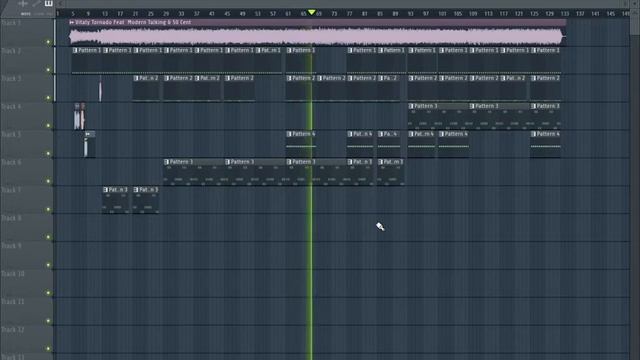Select the Pat..n 3 clip at bar 85 on Track 6

[391, 172]
